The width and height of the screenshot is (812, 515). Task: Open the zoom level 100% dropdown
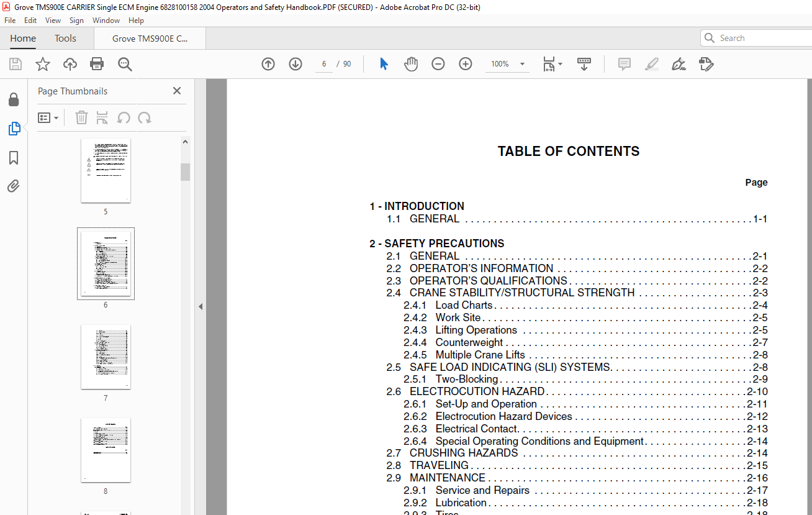pyautogui.click(x=522, y=64)
